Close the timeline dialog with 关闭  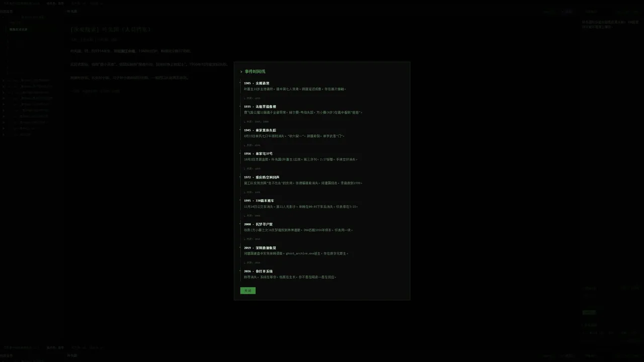(248, 291)
